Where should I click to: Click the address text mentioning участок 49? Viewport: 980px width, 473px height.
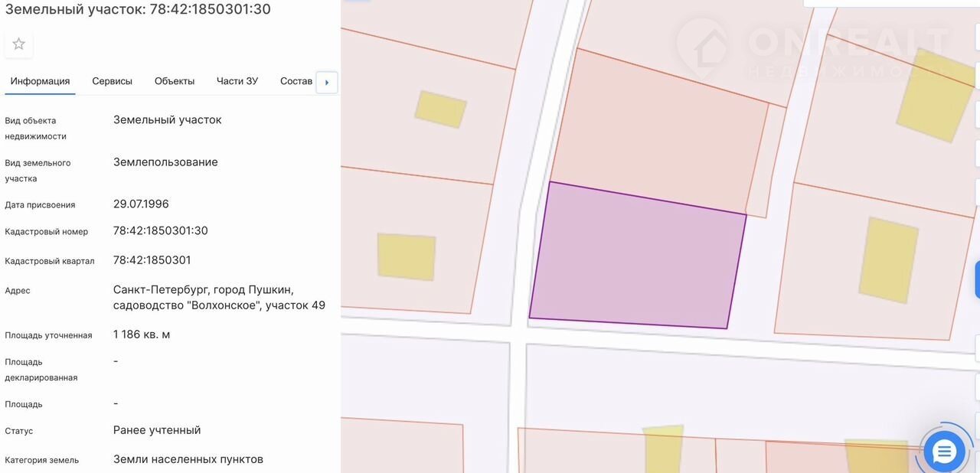(219, 298)
